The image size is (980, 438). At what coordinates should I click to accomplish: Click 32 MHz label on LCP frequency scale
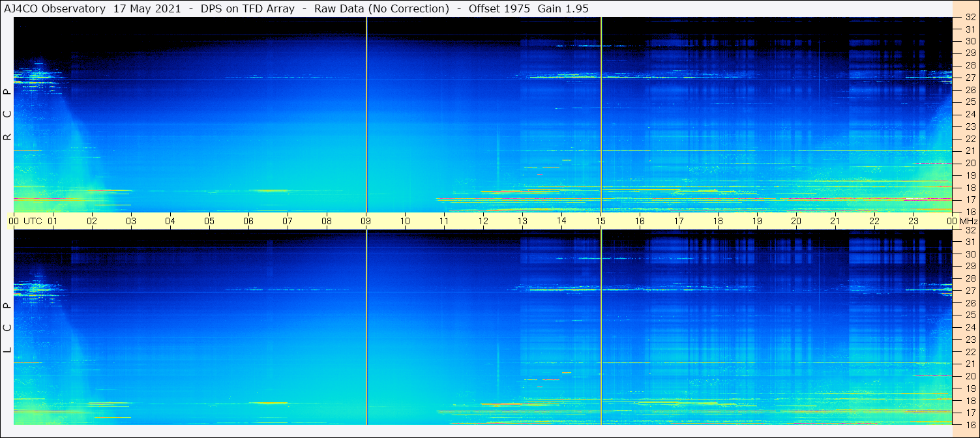[x=970, y=230]
